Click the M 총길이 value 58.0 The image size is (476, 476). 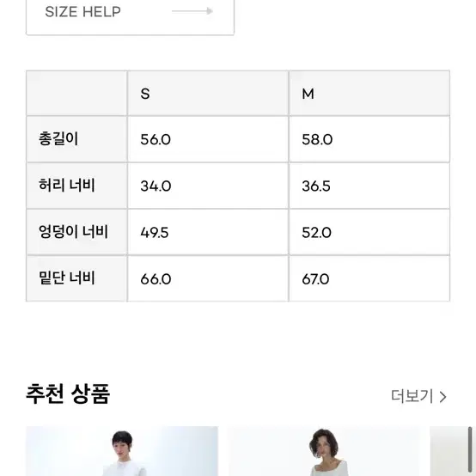pyautogui.click(x=317, y=140)
